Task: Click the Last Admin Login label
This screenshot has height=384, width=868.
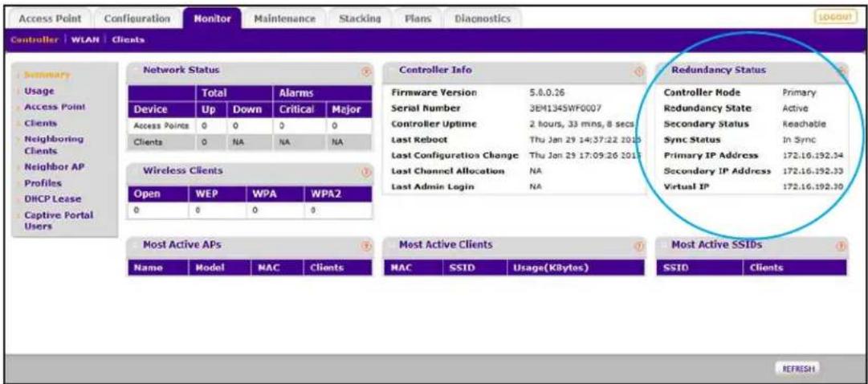Action: 432,186
